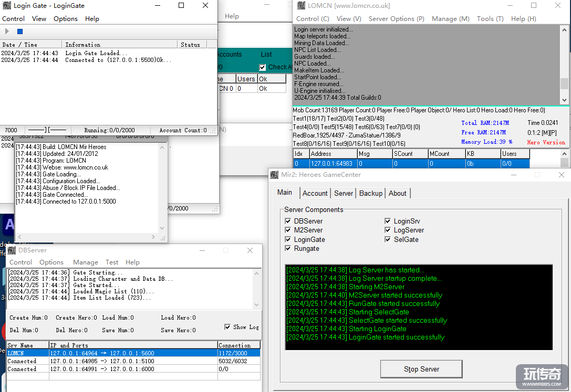Switch to the Account tab in GameCenter

pos(315,193)
